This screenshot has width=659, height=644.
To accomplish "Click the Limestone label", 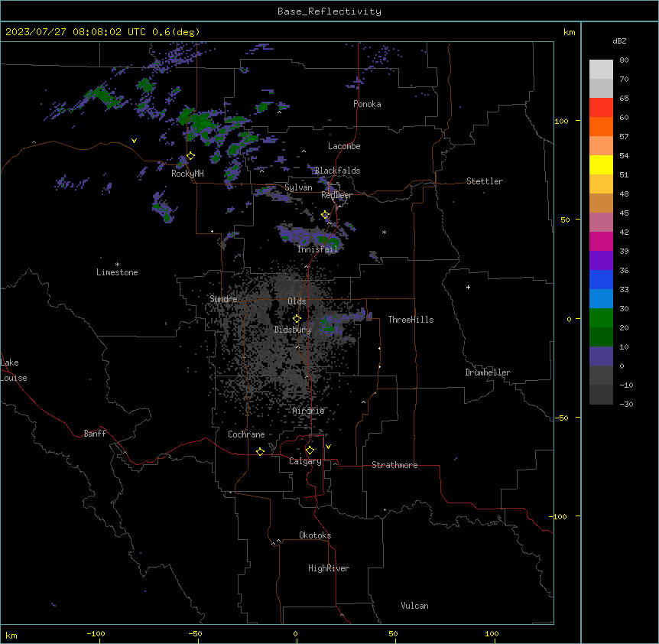I will pyautogui.click(x=117, y=272).
